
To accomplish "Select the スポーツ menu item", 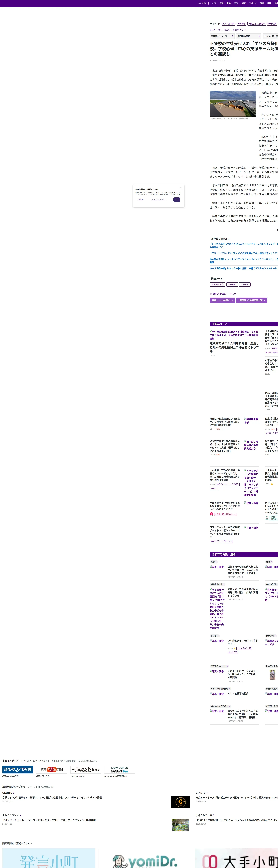I will click(252, 3).
